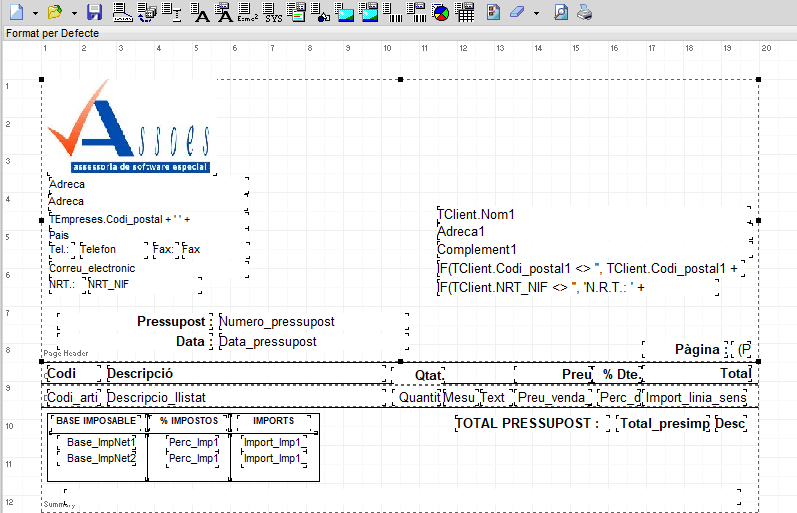
Task: Select the IF(TClient.NRT_NIF expression field
Action: (x=578, y=287)
